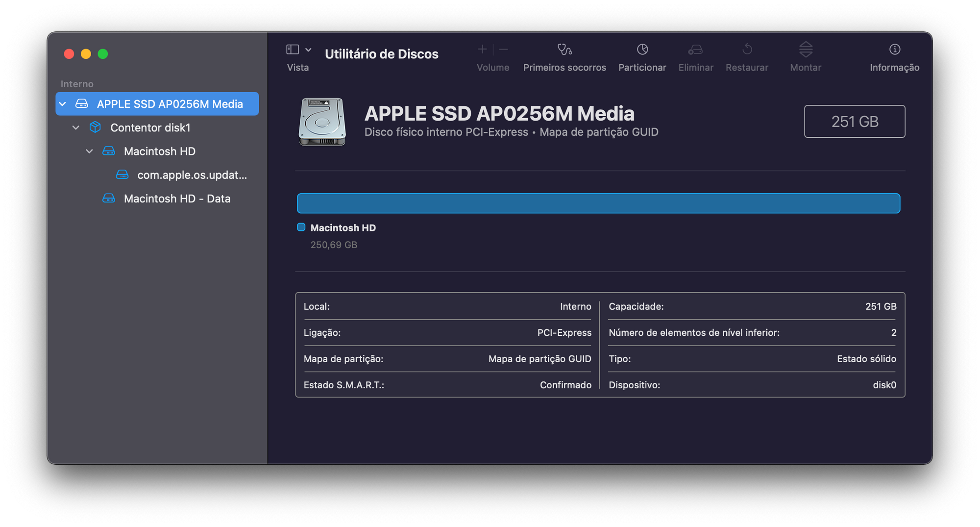Click the large hard drive image
The image size is (980, 527).
pyautogui.click(x=322, y=122)
